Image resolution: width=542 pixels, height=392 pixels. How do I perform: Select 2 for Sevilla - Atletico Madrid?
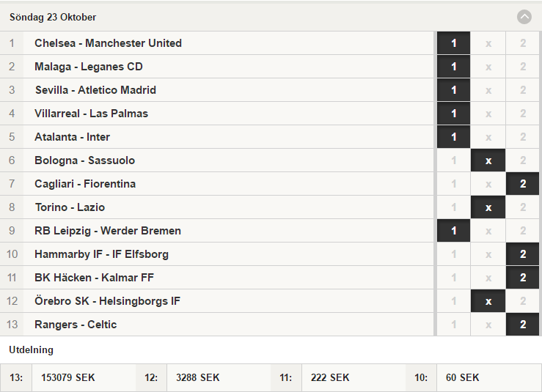(x=523, y=90)
